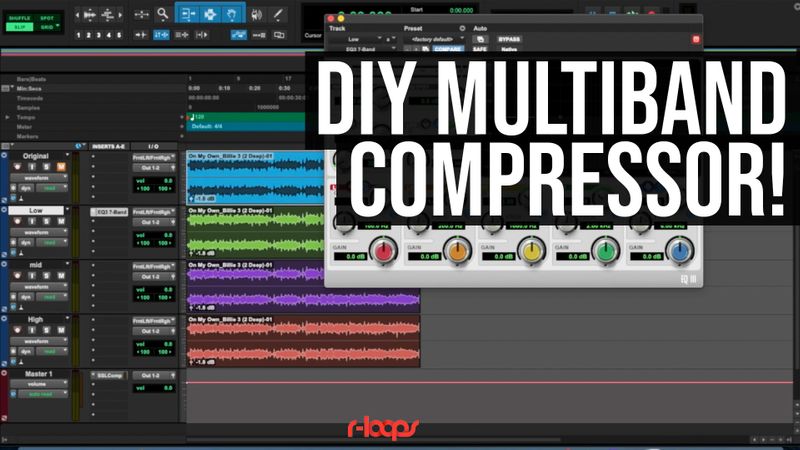This screenshot has width=800, height=450.
Task: Toggle Insertion Follows Playback icon
Action: click(202, 35)
